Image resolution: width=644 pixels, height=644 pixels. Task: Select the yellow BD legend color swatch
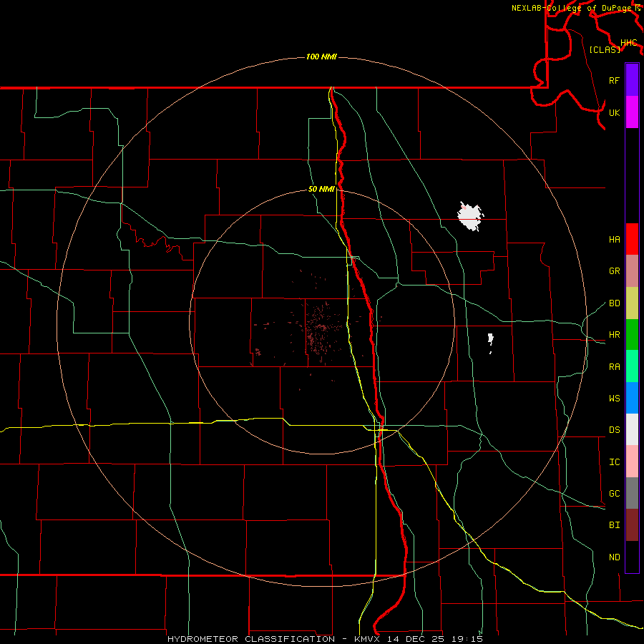(632, 303)
